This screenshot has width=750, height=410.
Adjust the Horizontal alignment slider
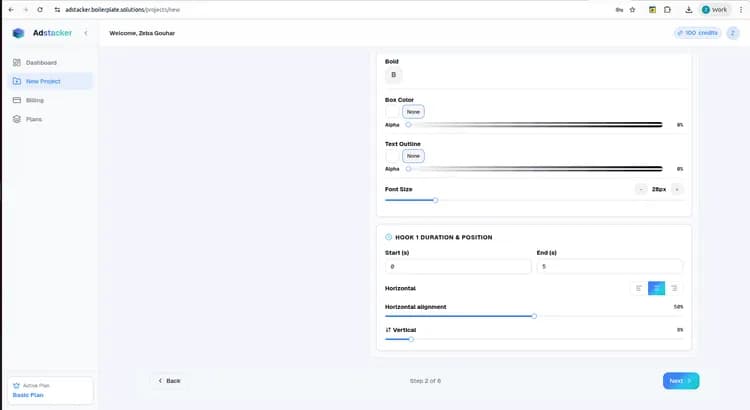click(534, 316)
